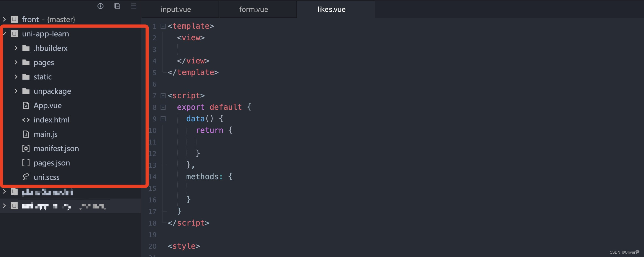Click the uni.scss file icon
The height and width of the screenshot is (257, 644).
[x=26, y=177]
